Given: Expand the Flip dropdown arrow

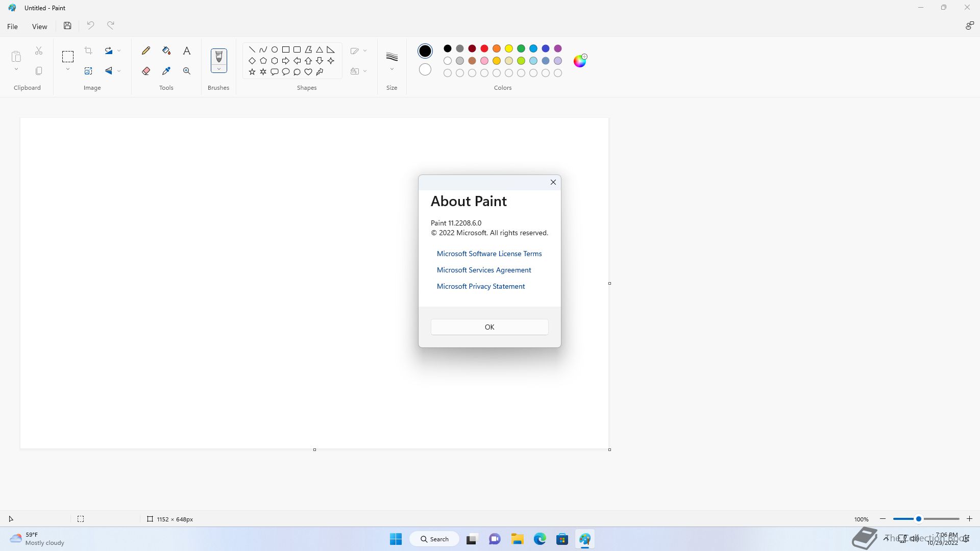Looking at the screenshot, I should tap(119, 71).
